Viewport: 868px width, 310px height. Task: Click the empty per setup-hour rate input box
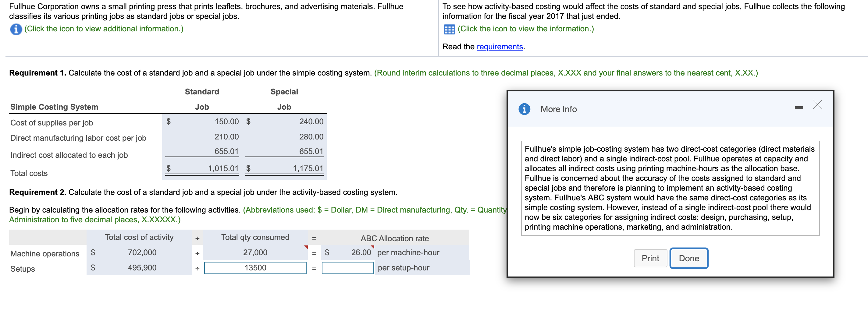347,268
